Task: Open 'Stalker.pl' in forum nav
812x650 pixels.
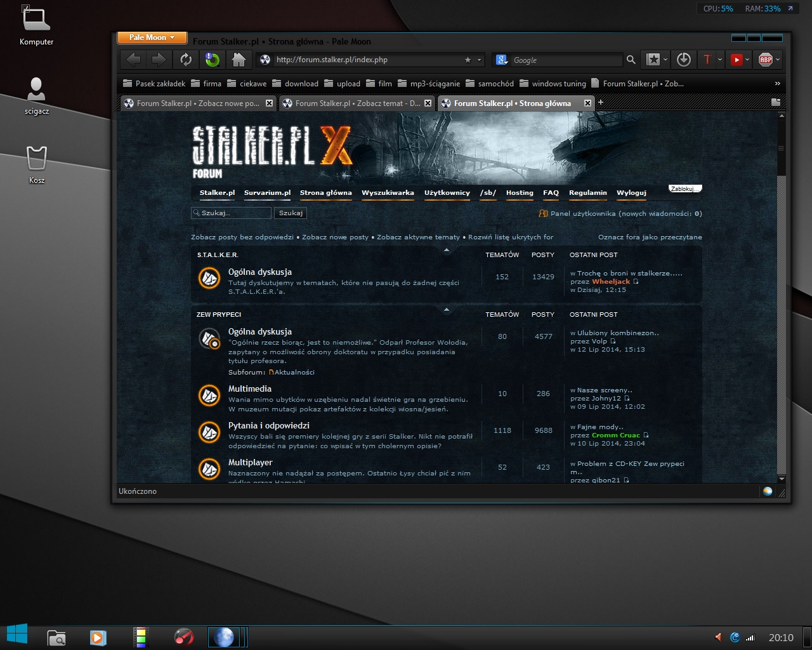Action: (x=217, y=193)
